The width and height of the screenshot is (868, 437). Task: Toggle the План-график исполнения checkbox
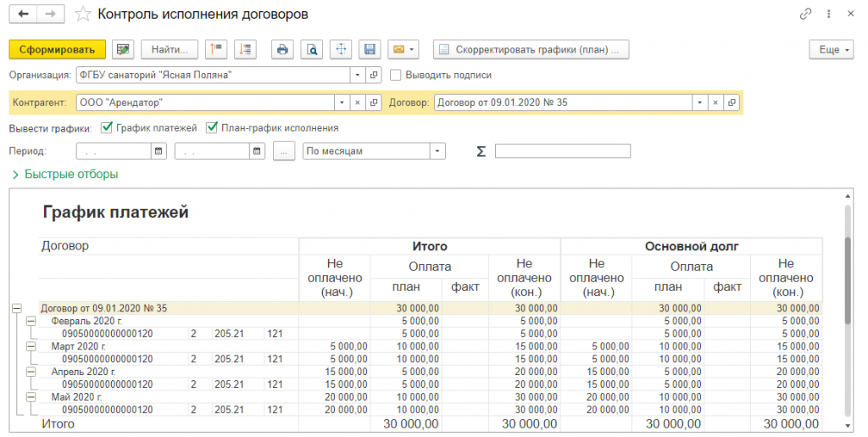pos(212,128)
